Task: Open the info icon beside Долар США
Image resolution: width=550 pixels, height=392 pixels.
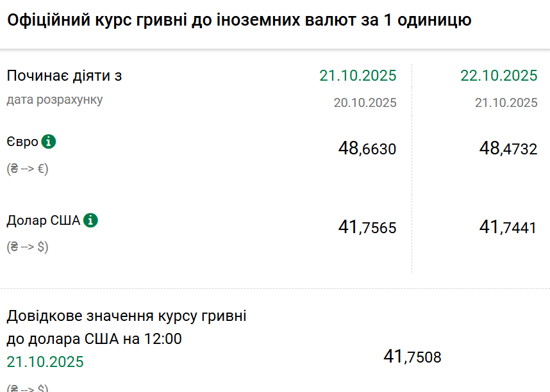Action: coord(90,220)
